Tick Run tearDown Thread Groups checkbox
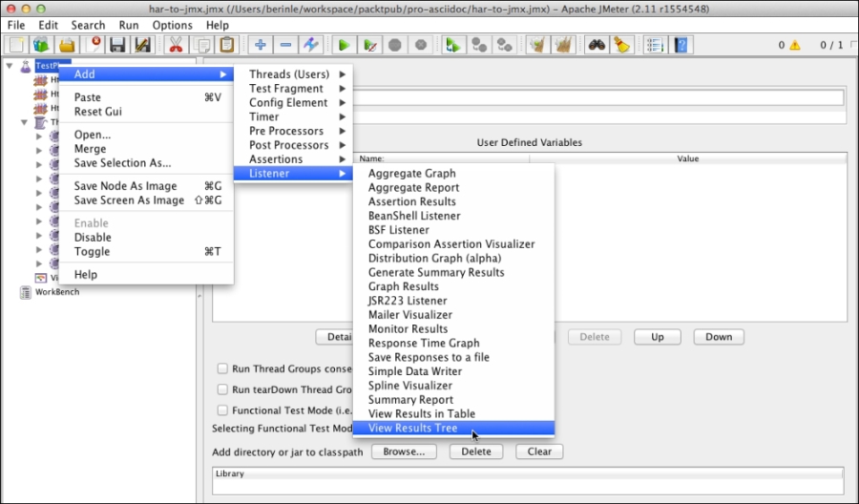This screenshot has height=504, width=859. 222,389
